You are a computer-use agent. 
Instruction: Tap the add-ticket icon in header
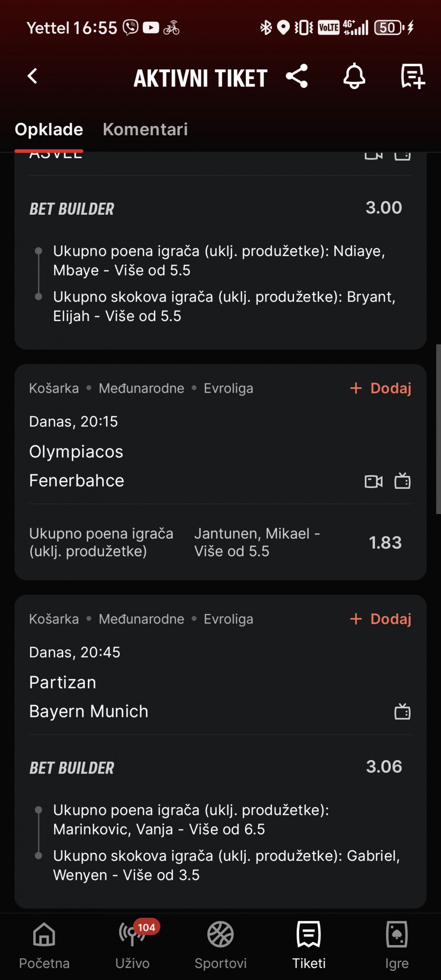[412, 76]
